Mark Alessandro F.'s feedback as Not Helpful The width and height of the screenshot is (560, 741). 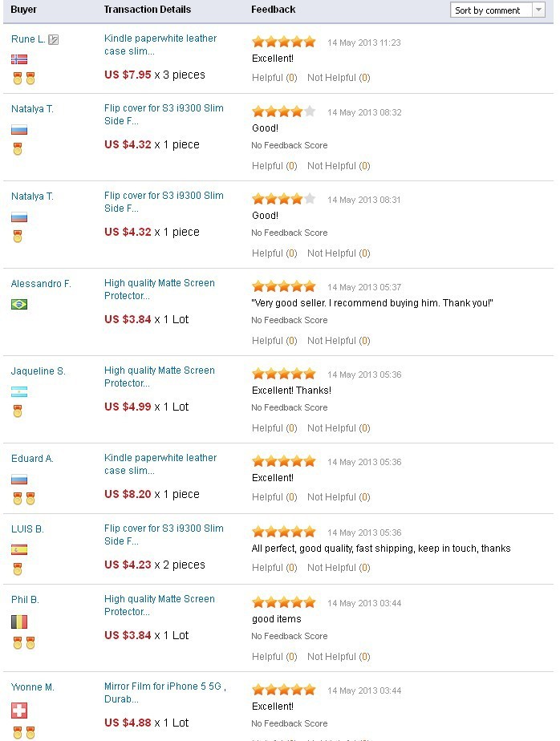coord(339,341)
